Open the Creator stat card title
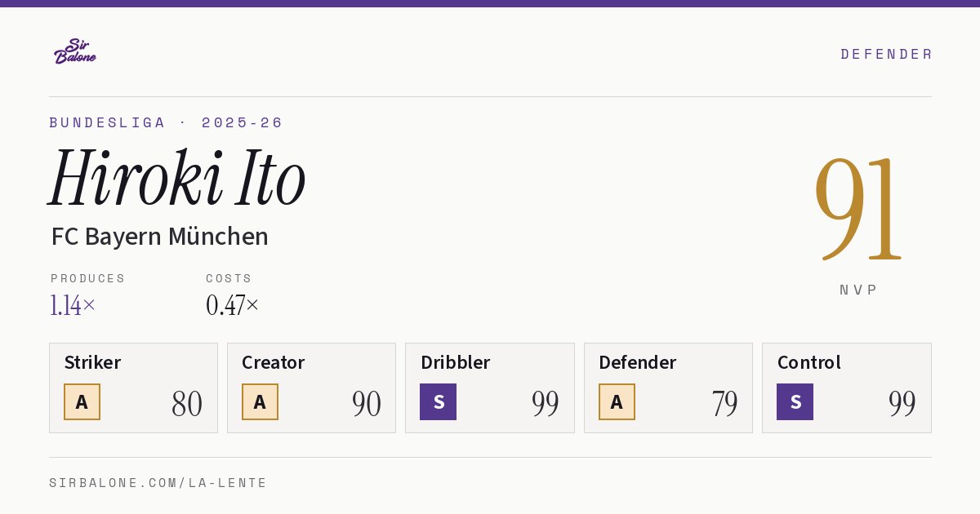Image resolution: width=980 pixels, height=514 pixels. click(273, 362)
